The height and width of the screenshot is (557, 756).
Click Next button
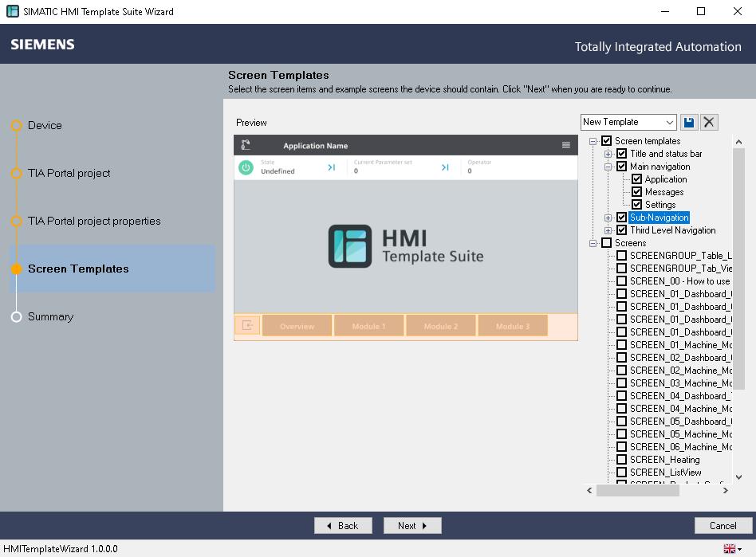(412, 526)
